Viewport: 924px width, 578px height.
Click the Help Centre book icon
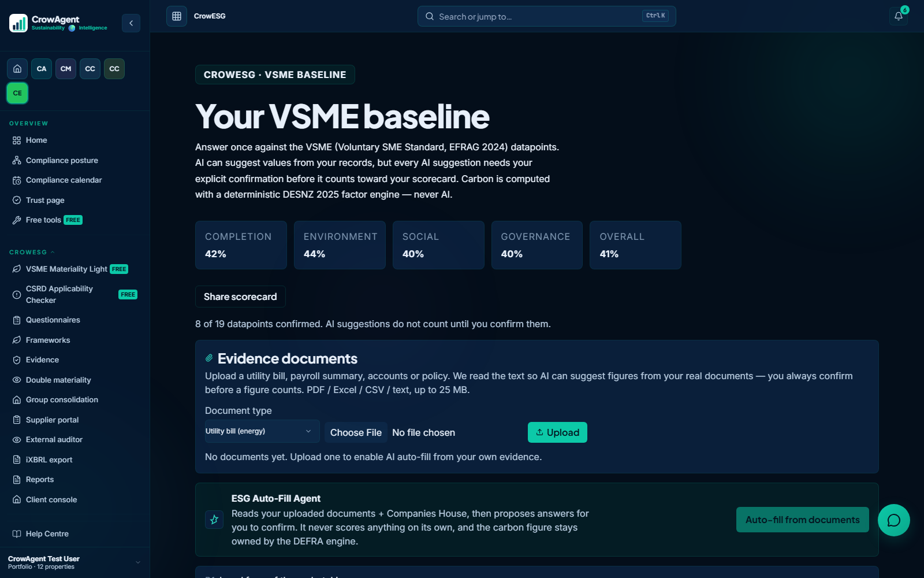pyautogui.click(x=17, y=533)
